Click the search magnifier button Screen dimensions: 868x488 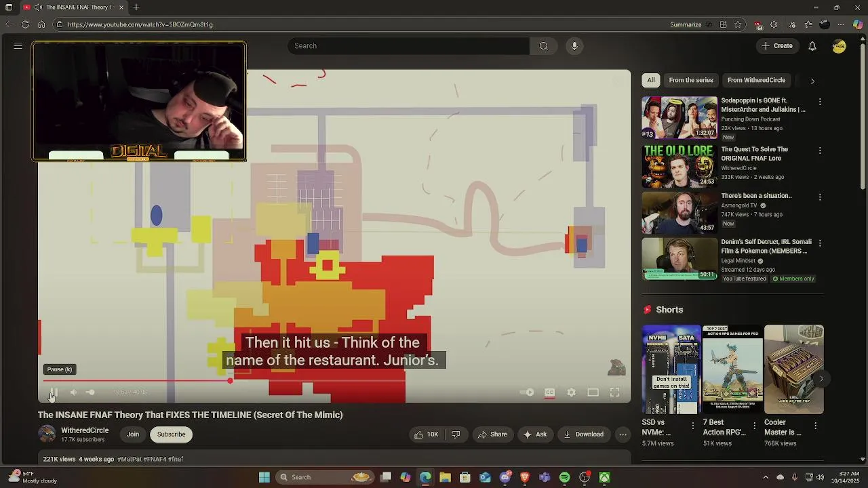click(543, 46)
